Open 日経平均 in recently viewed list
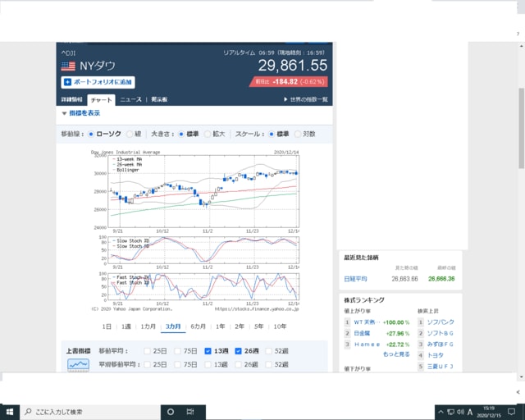 355,279
